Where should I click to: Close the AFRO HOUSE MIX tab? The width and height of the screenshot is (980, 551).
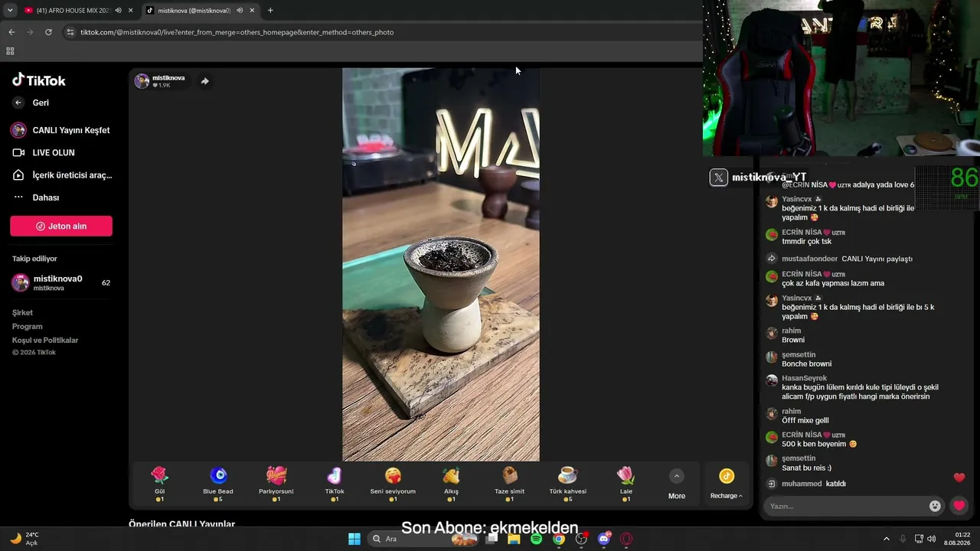tap(131, 11)
